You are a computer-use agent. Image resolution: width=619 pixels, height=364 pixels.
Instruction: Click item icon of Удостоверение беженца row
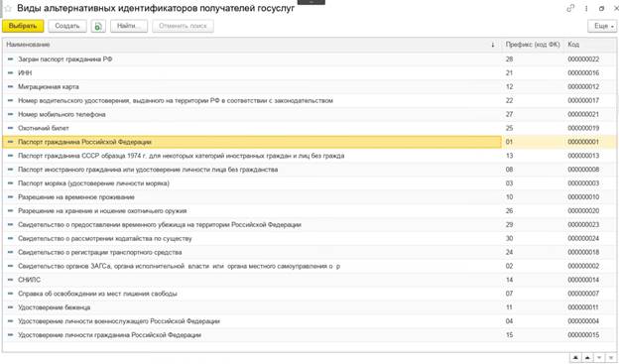coord(11,307)
